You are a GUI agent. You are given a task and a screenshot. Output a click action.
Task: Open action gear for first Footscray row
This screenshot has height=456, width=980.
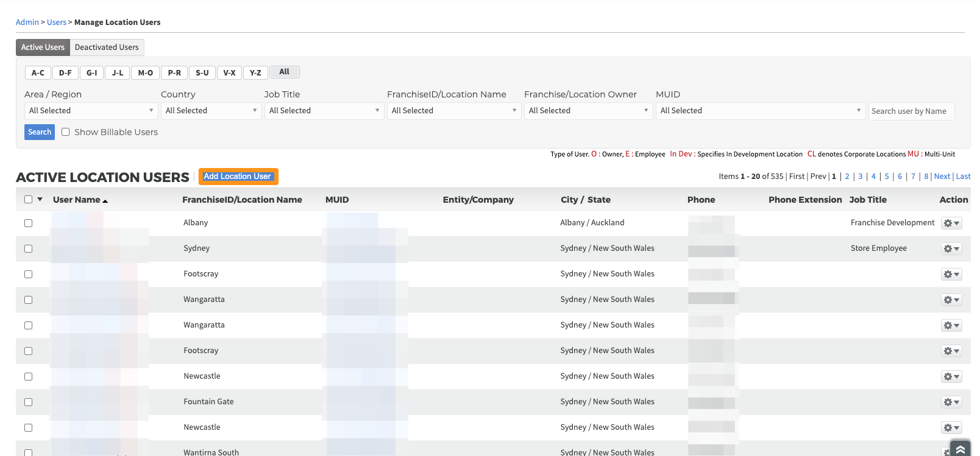pos(951,275)
